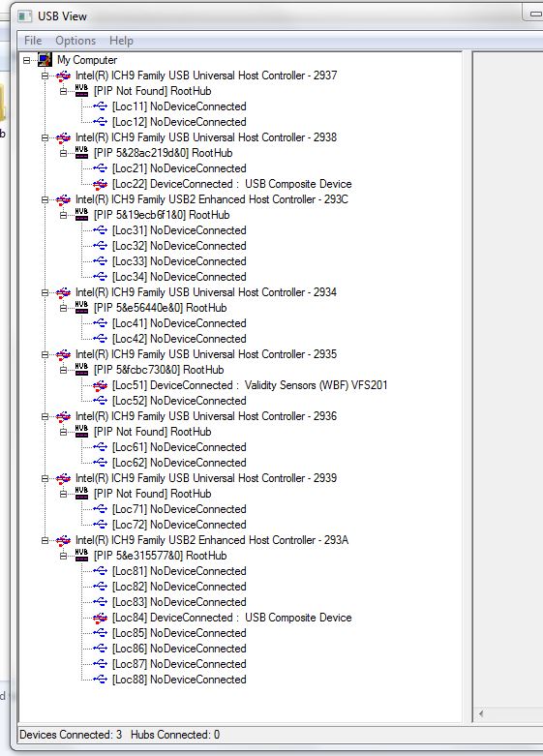
Task: Click host controller icon for 2937
Action: tap(63, 76)
